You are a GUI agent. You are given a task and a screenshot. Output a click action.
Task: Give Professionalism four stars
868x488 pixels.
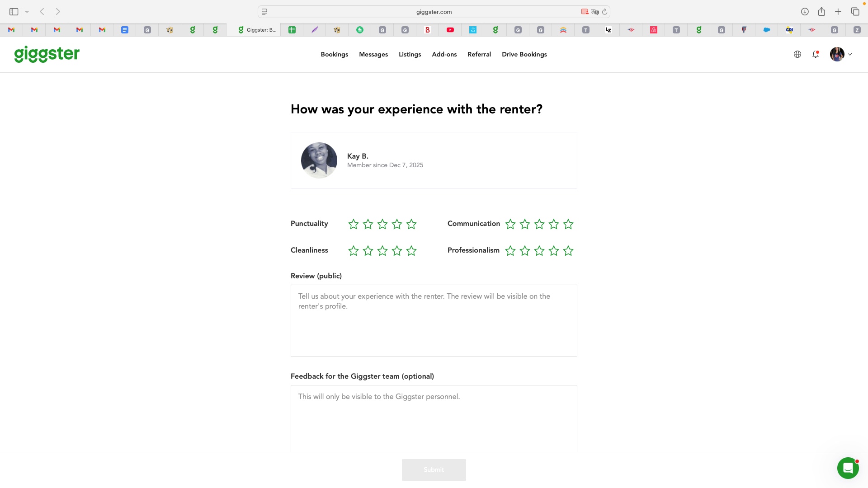click(x=554, y=251)
